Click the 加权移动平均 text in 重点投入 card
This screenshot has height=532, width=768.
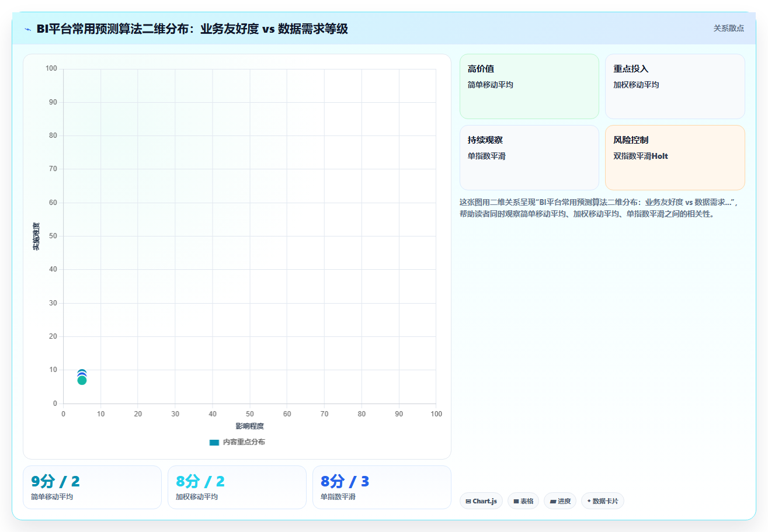[x=636, y=85]
